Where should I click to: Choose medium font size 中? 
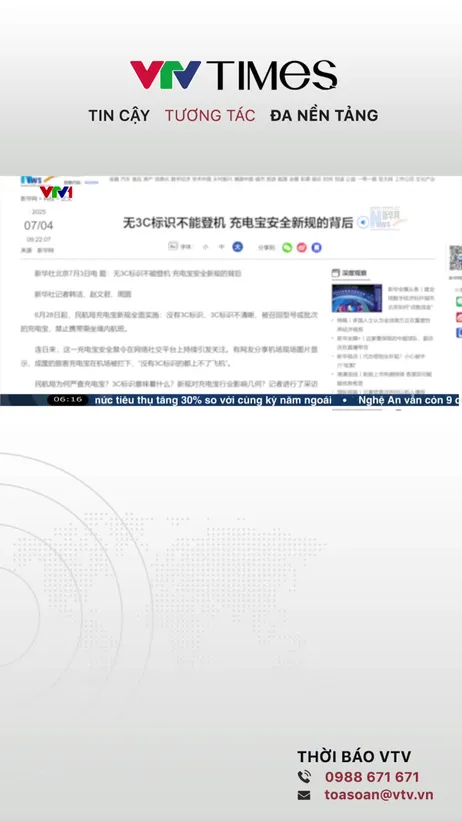pyautogui.click(x=221, y=247)
